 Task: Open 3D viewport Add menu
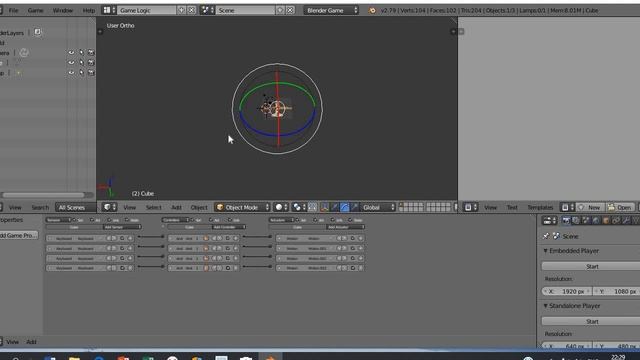(176, 207)
